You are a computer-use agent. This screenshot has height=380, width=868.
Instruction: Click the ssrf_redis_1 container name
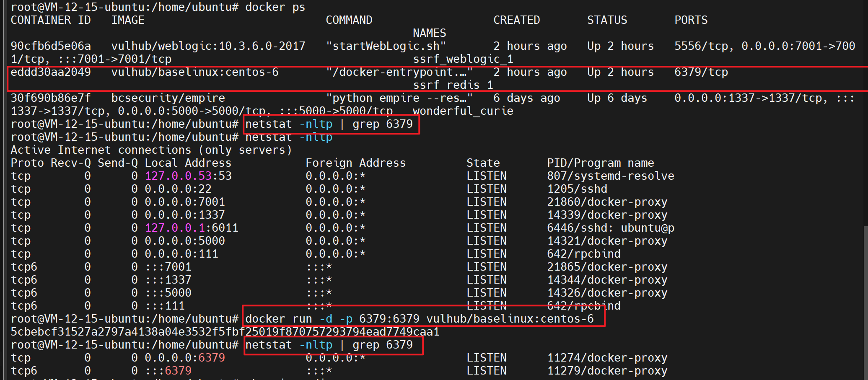(x=453, y=85)
